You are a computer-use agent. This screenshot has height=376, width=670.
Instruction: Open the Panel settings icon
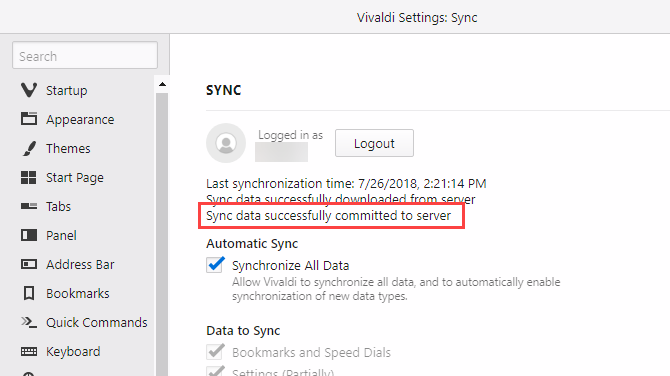coord(29,235)
